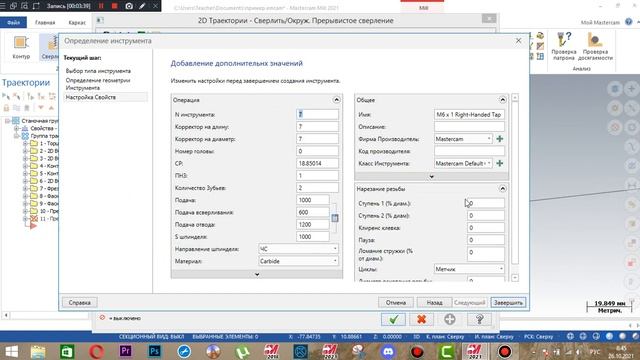This screenshot has height=360, width=640.
Task: Collapse the Нарезание резьбы section
Action: (x=502, y=189)
